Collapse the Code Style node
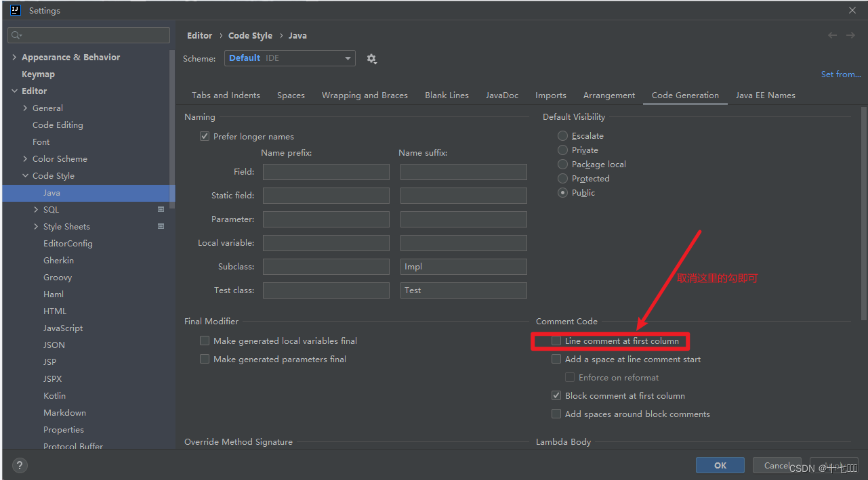This screenshot has height=480, width=868. point(25,175)
